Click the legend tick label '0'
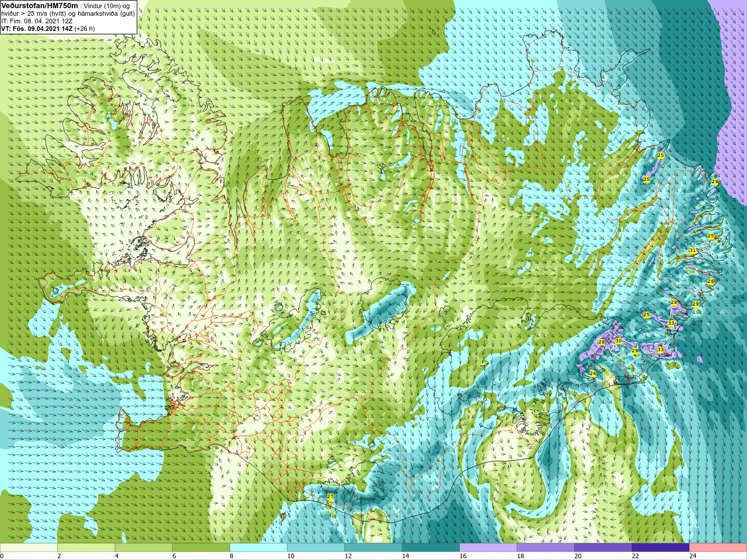Image resolution: width=747 pixels, height=560 pixels. tap(2, 556)
